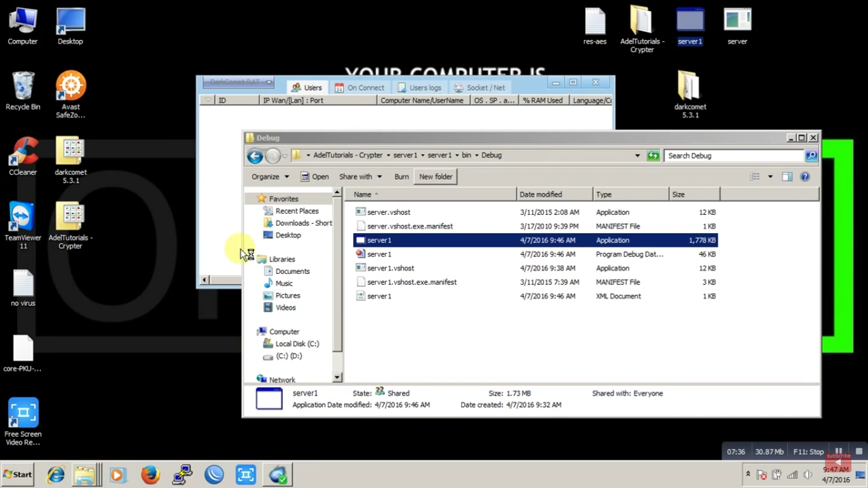Open Internet Explorer from taskbar
The image size is (868, 488).
56,475
